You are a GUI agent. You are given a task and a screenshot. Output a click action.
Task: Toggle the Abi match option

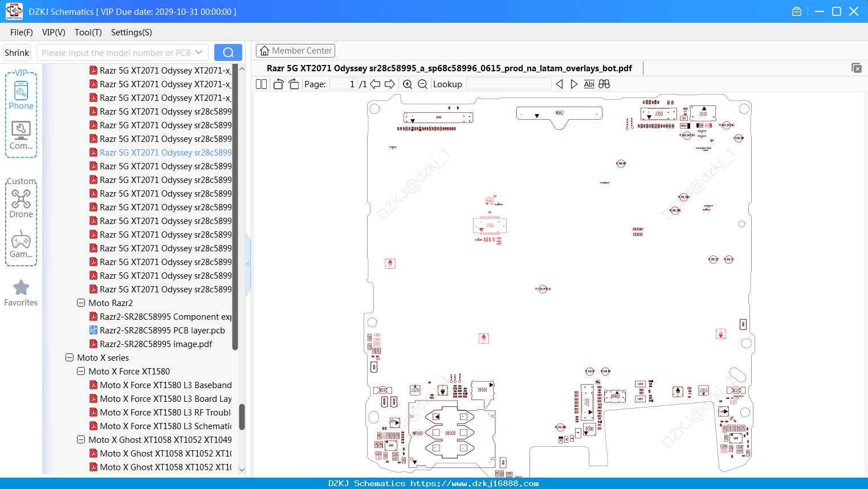point(589,84)
